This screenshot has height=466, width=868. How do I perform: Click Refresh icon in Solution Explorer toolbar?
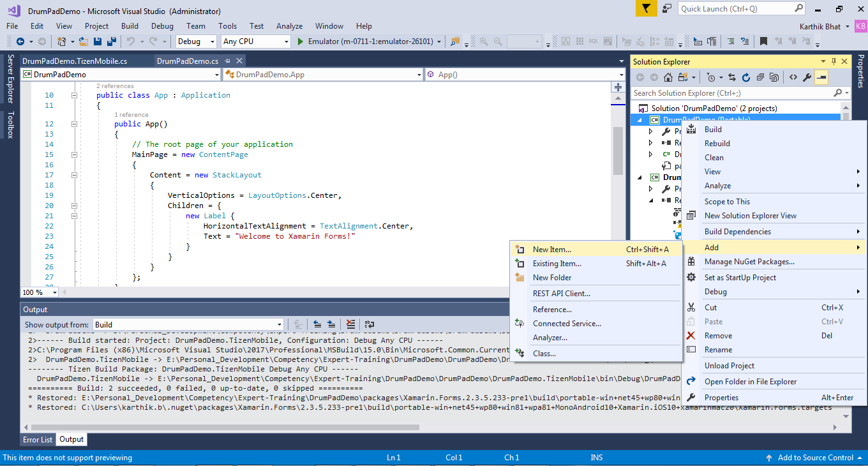tap(746, 77)
